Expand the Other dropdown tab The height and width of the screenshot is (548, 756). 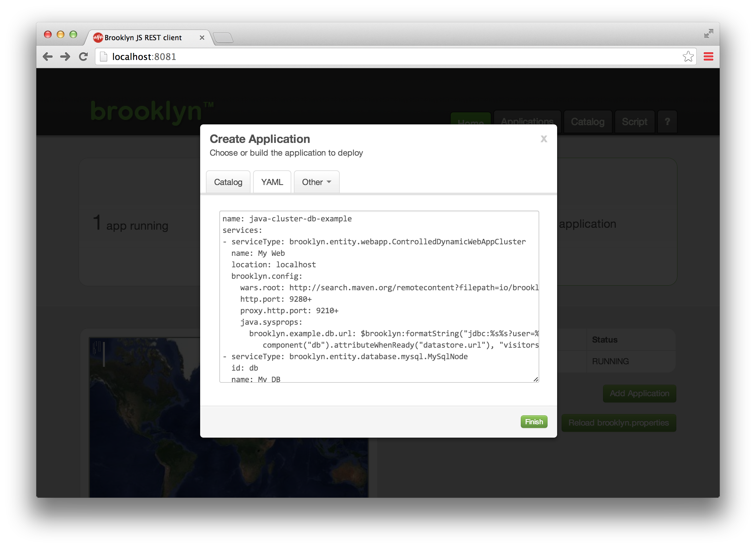tap(316, 182)
